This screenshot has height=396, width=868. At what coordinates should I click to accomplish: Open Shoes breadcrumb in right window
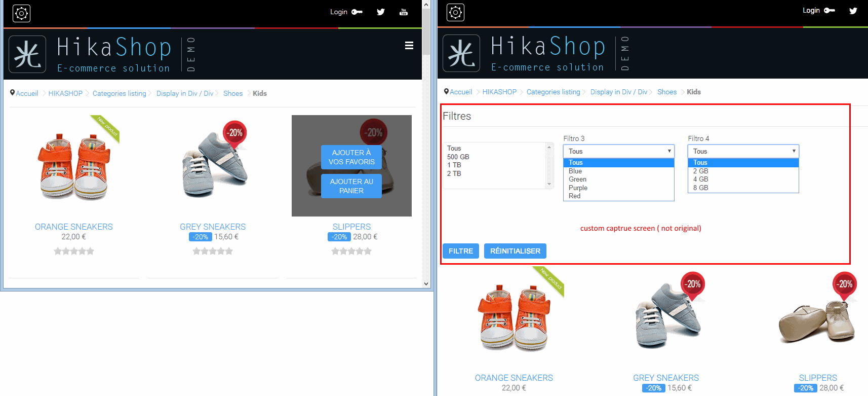pyautogui.click(x=667, y=92)
